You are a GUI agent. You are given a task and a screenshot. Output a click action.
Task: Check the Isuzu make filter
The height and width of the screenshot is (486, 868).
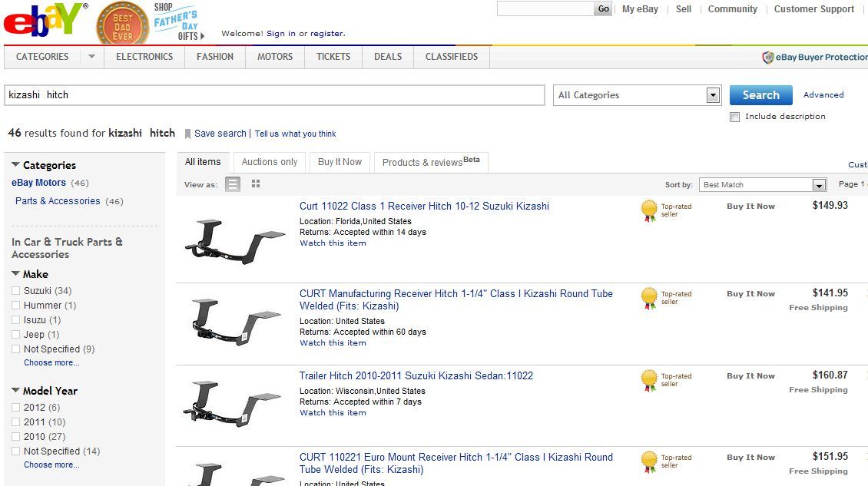(16, 320)
